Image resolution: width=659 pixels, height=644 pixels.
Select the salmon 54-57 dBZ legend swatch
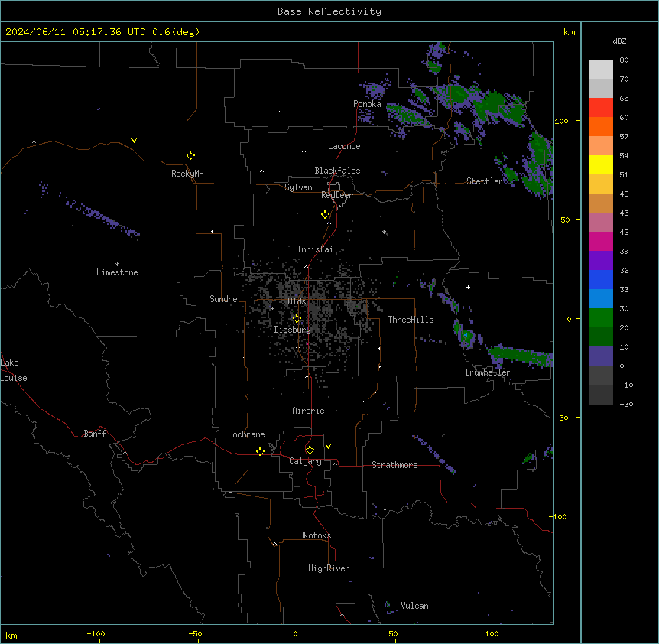[601, 145]
